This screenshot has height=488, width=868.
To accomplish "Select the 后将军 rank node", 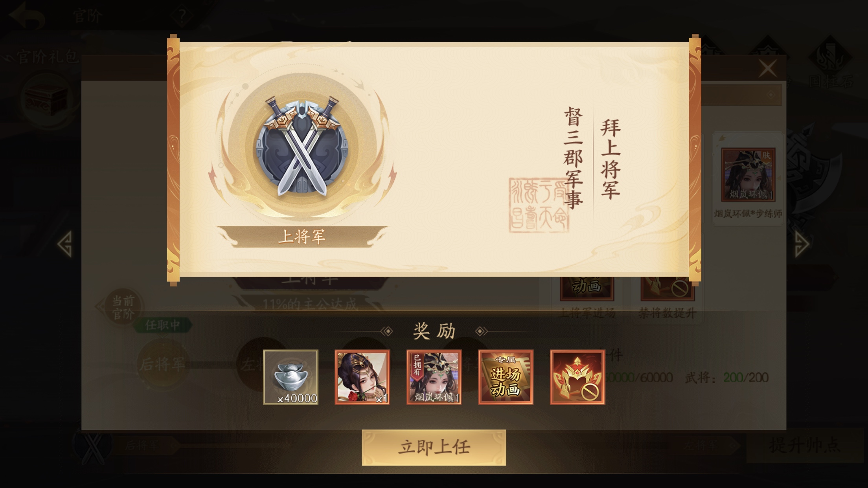I will (162, 364).
